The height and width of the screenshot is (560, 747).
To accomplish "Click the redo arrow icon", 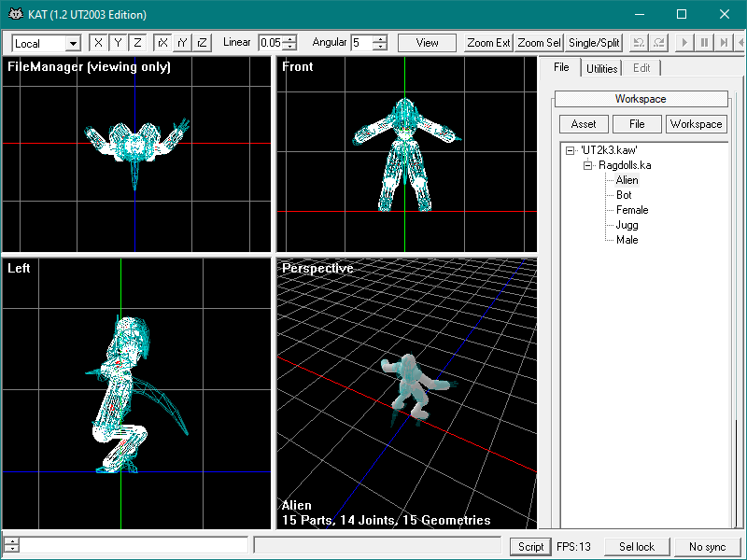I will coord(659,43).
